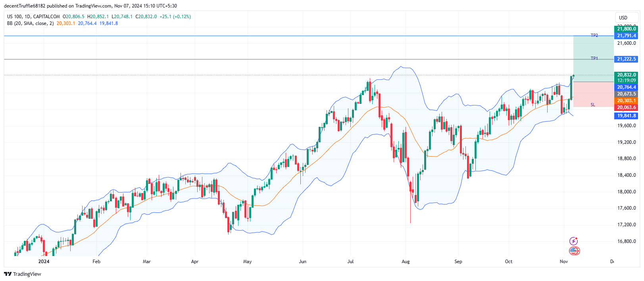Click the orange 20,303.1 basis price tag

tap(626, 101)
